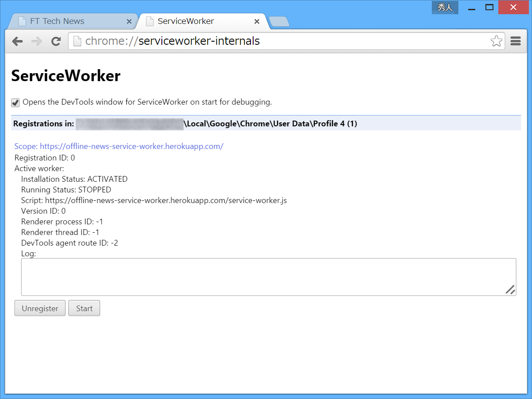Click the Log: label
The image size is (532, 399).
coord(28,254)
